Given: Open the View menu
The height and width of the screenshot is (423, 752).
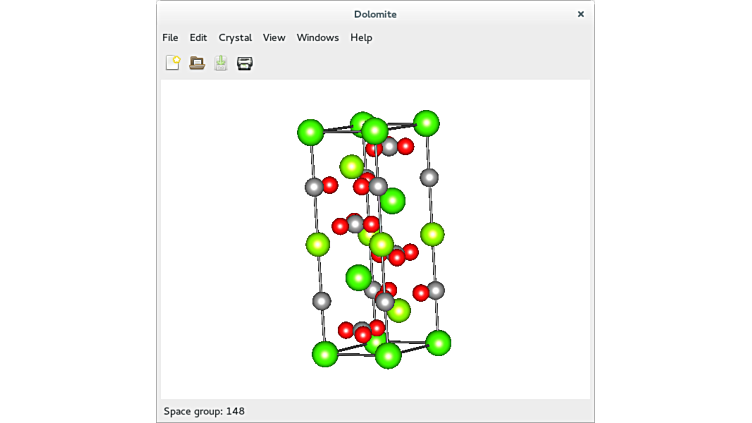Looking at the screenshot, I should pos(274,38).
